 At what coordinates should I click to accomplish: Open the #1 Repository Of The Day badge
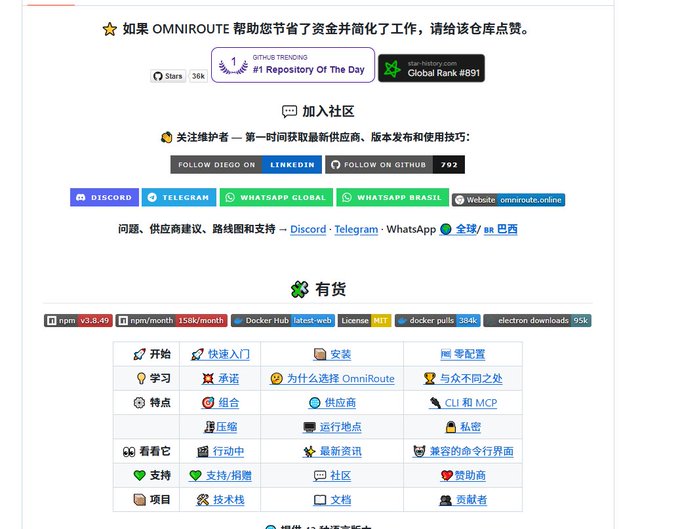(x=293, y=65)
